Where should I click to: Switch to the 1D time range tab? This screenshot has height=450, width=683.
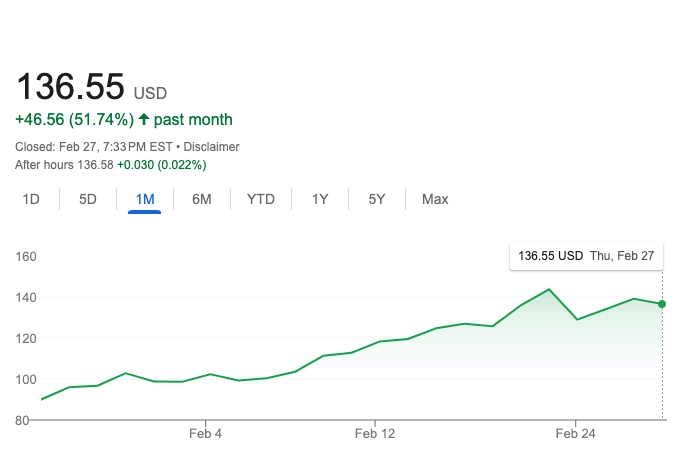(x=31, y=199)
